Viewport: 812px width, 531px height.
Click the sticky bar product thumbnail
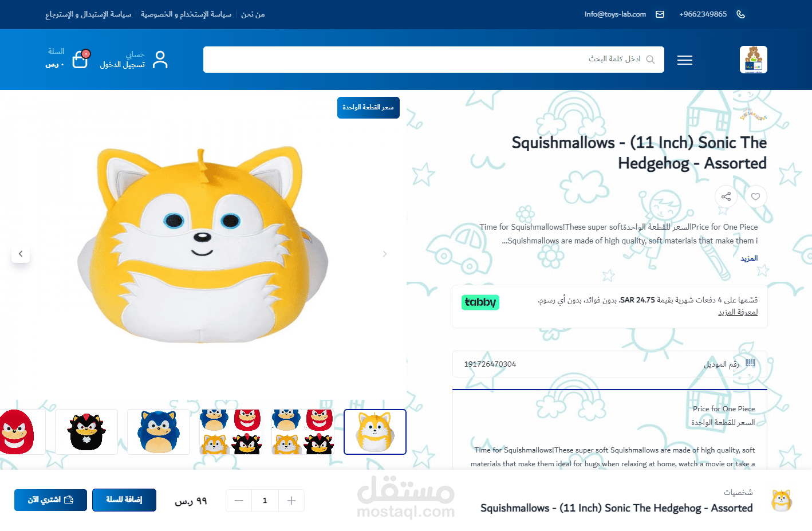coord(782,501)
